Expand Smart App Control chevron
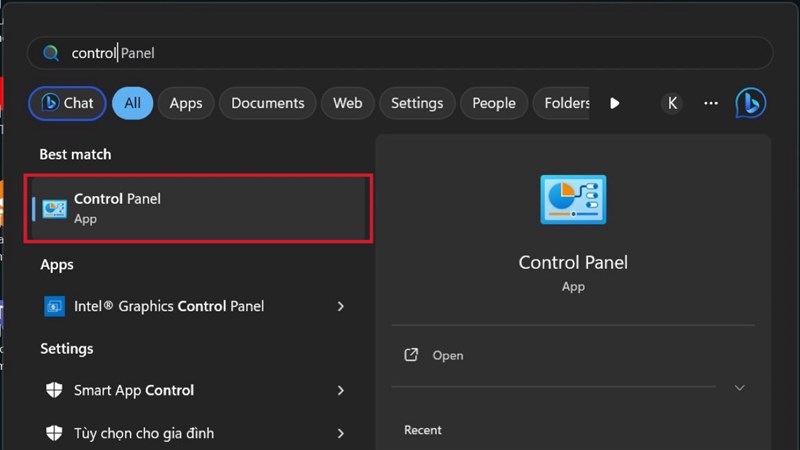 (x=341, y=390)
